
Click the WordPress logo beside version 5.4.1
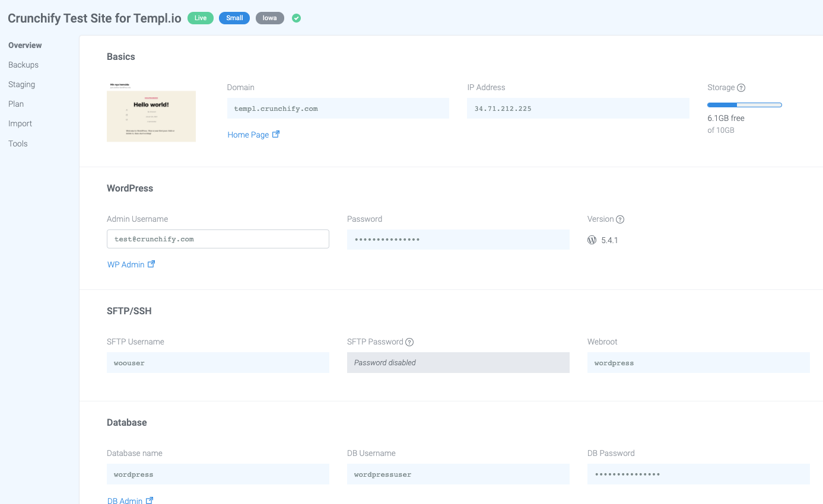pyautogui.click(x=592, y=240)
